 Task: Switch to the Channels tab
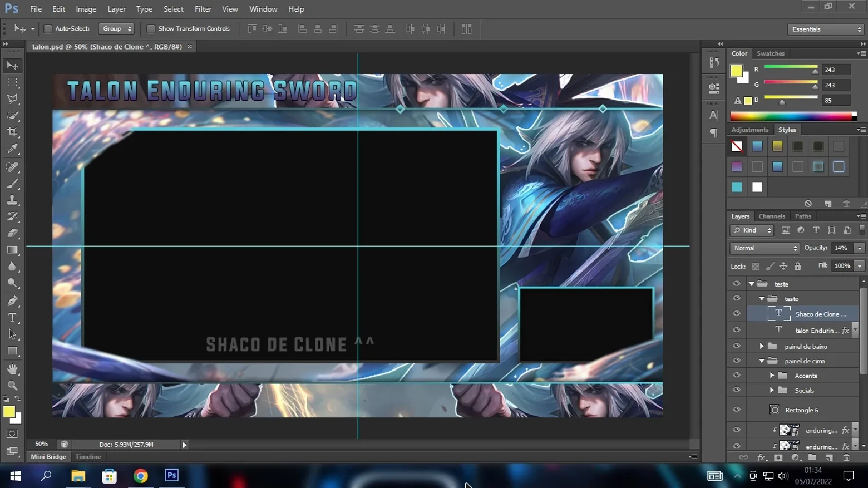tap(772, 216)
